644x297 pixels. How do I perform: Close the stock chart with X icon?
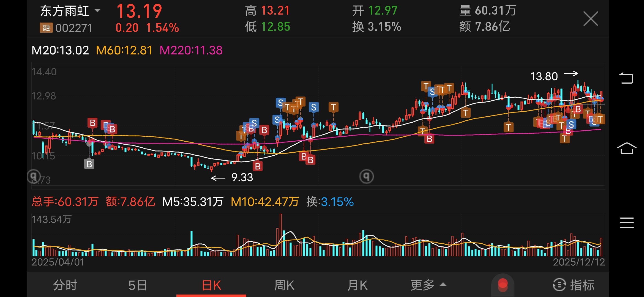pos(591,19)
